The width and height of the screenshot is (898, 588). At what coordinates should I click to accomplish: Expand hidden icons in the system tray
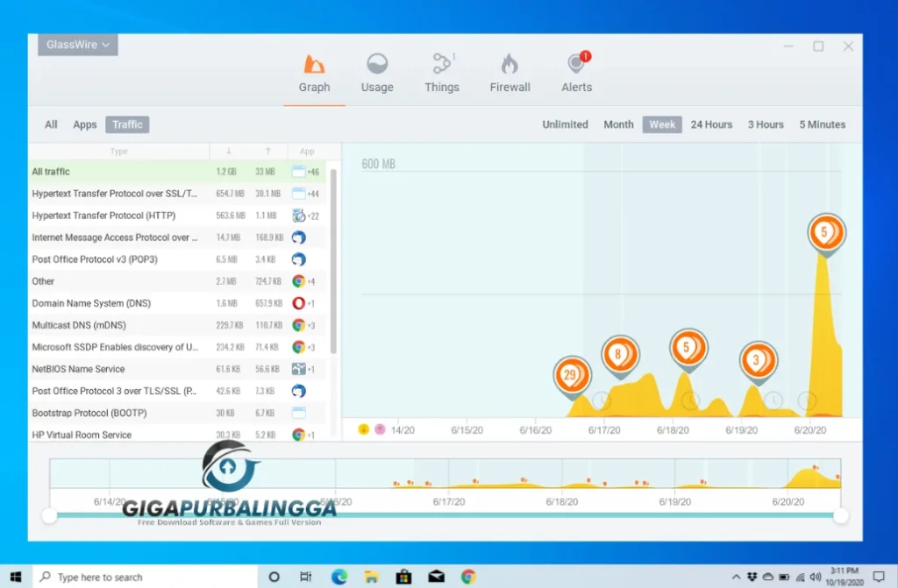pyautogui.click(x=736, y=577)
